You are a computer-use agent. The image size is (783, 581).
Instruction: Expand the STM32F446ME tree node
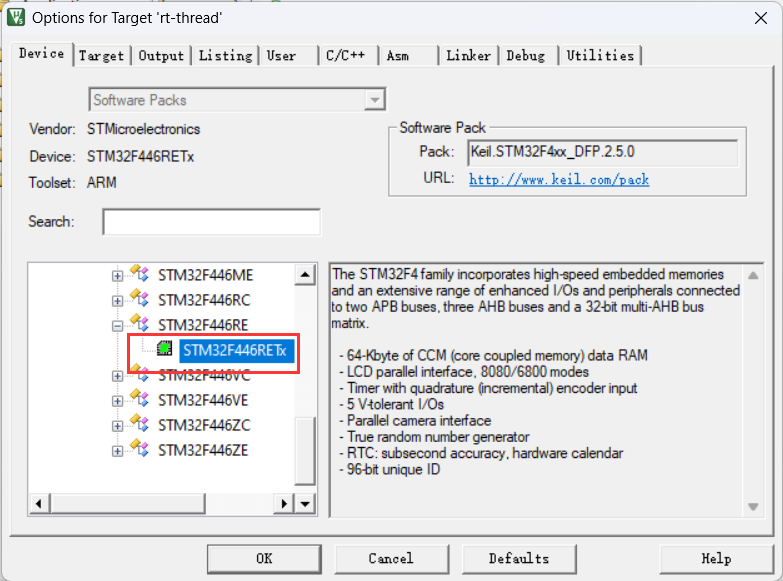tap(117, 276)
